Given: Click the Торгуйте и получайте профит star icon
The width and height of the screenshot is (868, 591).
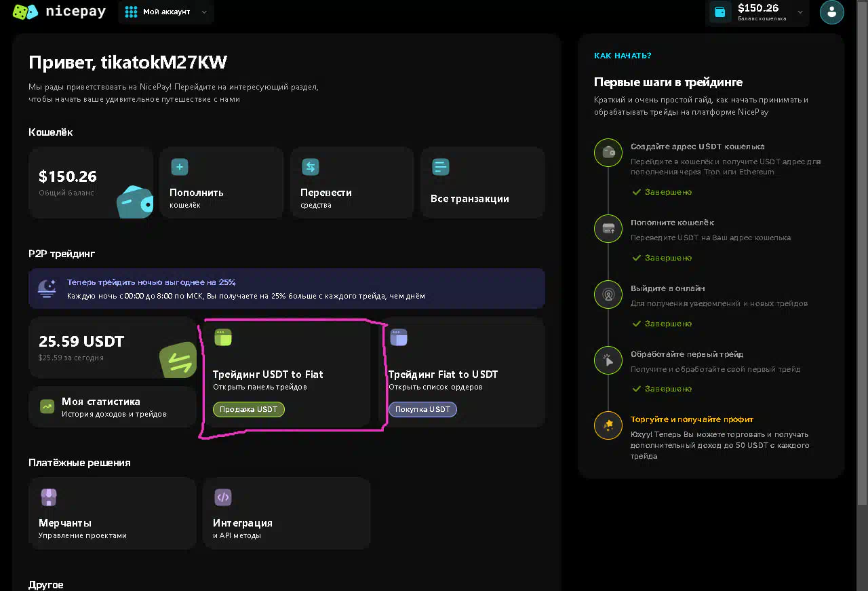Looking at the screenshot, I should pyautogui.click(x=608, y=425).
